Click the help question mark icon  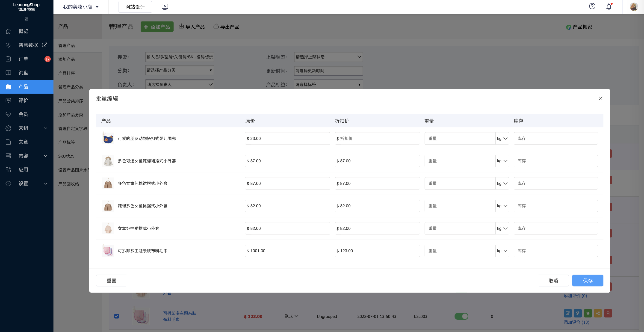pyautogui.click(x=592, y=6)
